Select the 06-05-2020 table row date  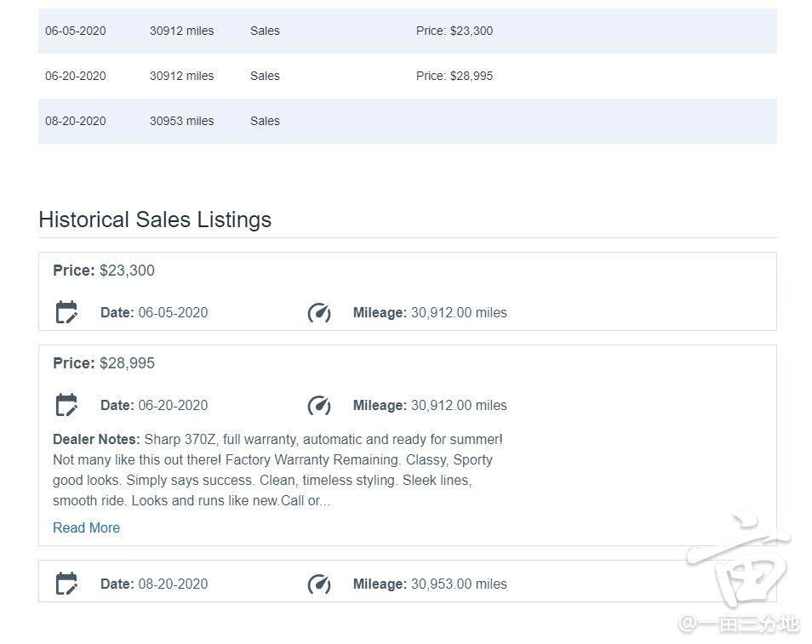point(76,31)
